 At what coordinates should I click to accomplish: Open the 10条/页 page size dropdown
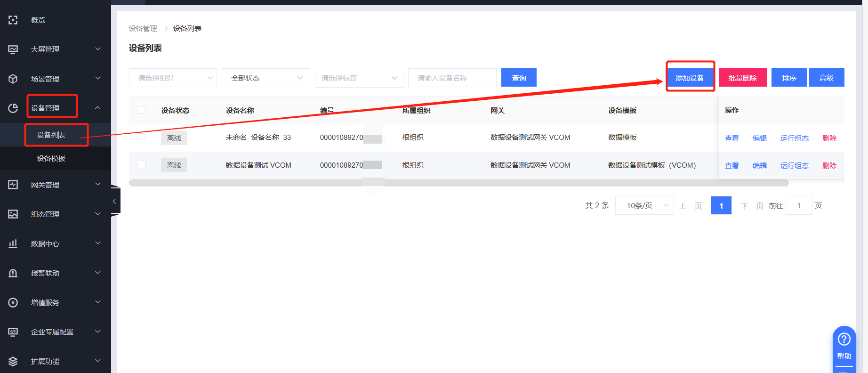click(x=644, y=205)
